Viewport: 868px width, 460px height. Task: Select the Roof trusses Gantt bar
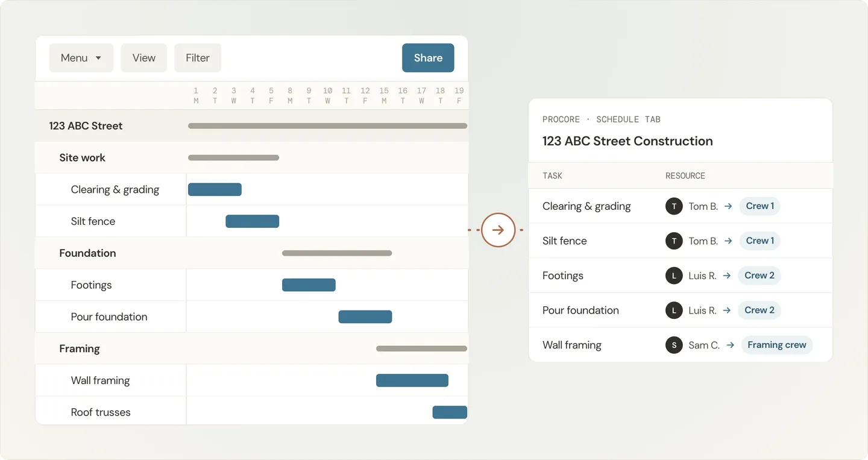tap(450, 412)
